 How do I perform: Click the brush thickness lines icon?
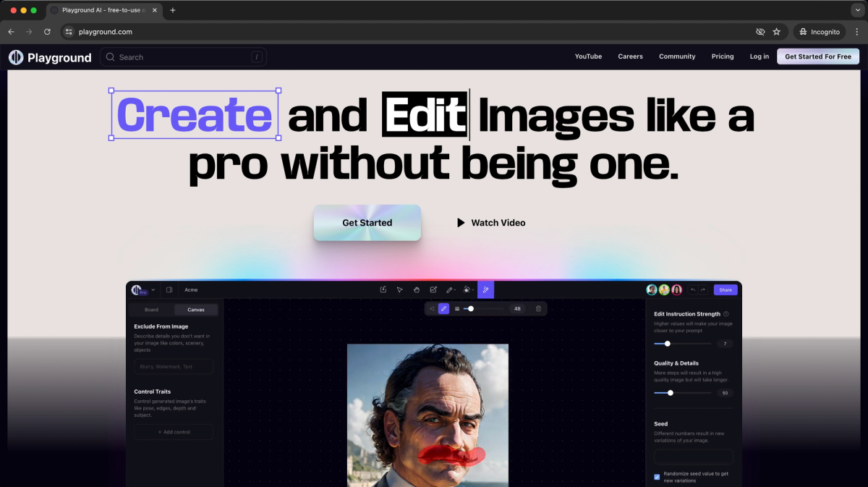click(457, 308)
